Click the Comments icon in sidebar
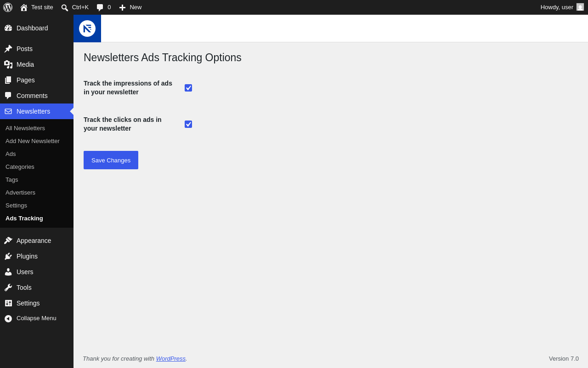The height and width of the screenshot is (368, 588). (x=8, y=96)
